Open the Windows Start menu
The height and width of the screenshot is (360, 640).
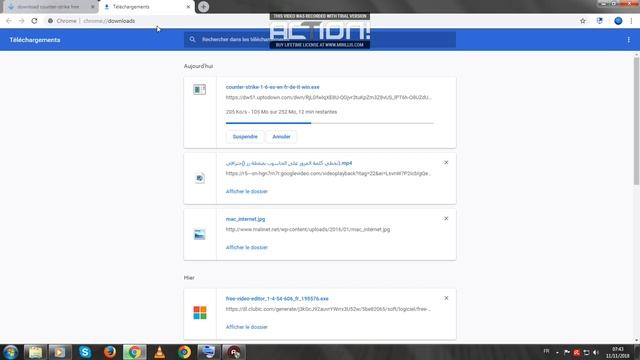pyautogui.click(x=11, y=352)
